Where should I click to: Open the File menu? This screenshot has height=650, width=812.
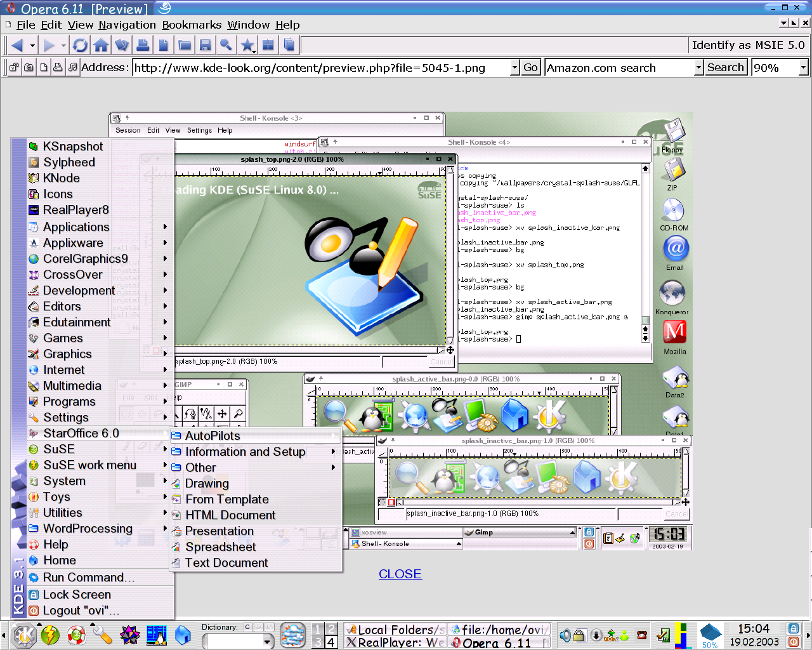point(25,25)
